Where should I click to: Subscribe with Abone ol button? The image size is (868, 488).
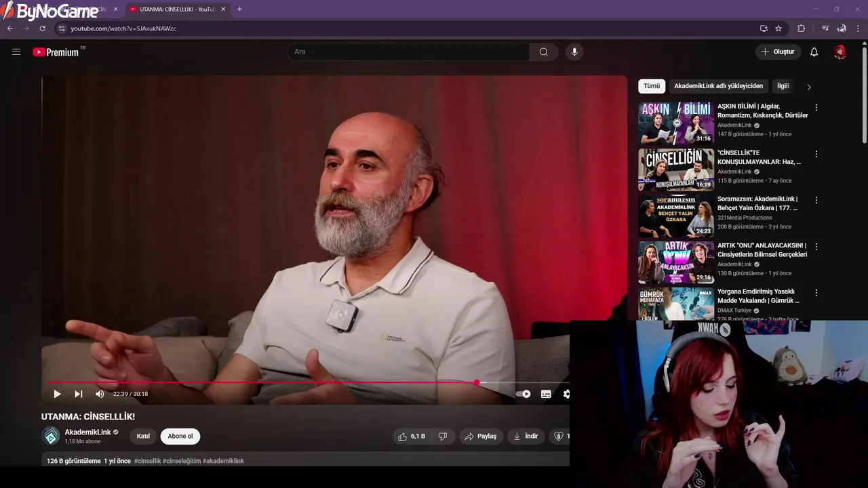coord(180,436)
